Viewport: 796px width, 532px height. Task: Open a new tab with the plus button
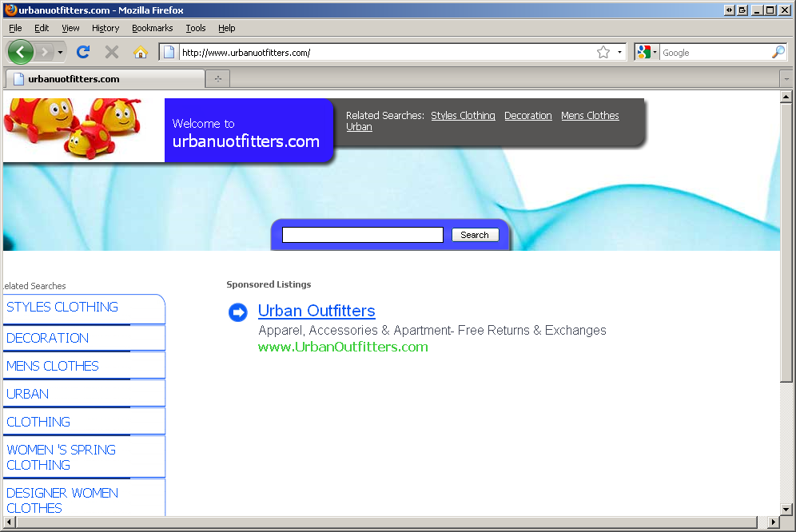click(x=218, y=79)
